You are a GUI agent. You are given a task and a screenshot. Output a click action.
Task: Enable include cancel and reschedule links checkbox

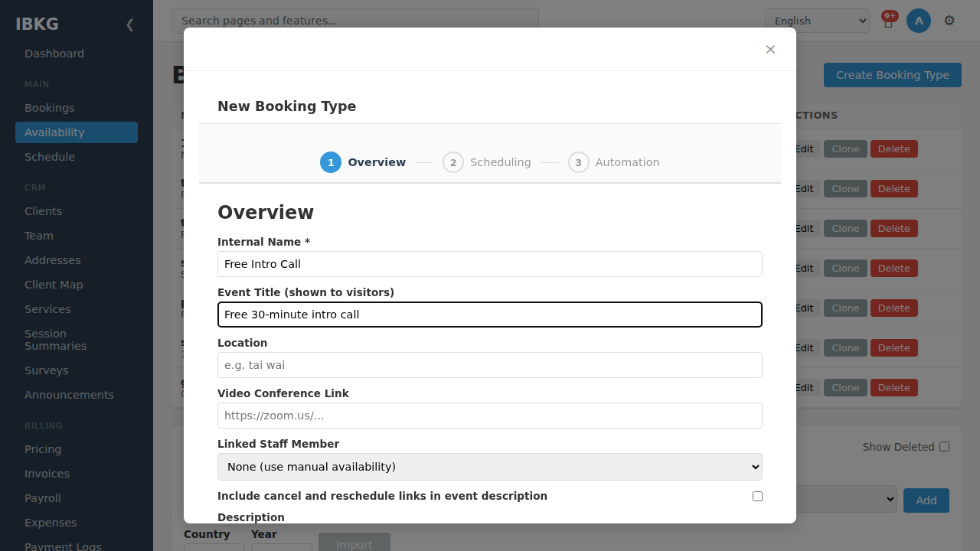(x=757, y=496)
